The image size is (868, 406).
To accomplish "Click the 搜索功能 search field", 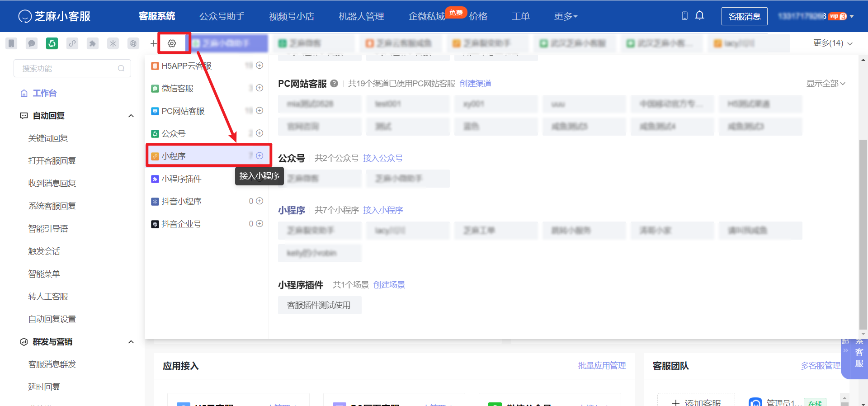I will click(x=72, y=68).
